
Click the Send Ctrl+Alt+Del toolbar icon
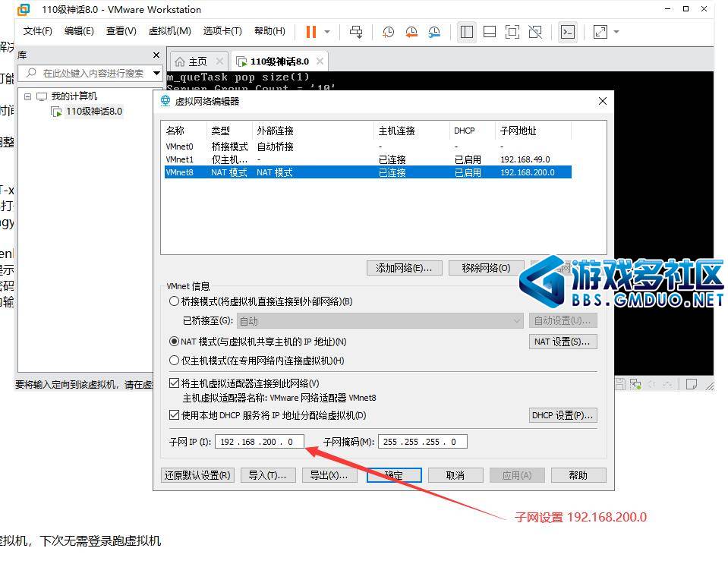pyautogui.click(x=356, y=32)
